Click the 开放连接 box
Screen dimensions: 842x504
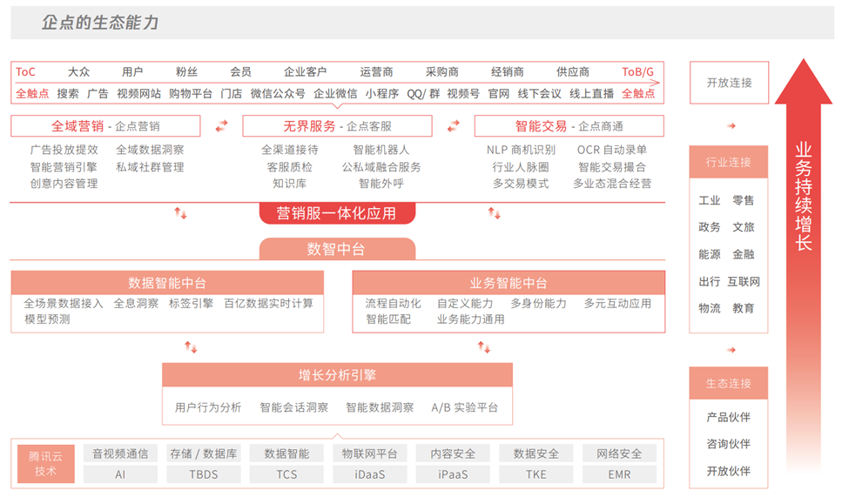coord(729,83)
